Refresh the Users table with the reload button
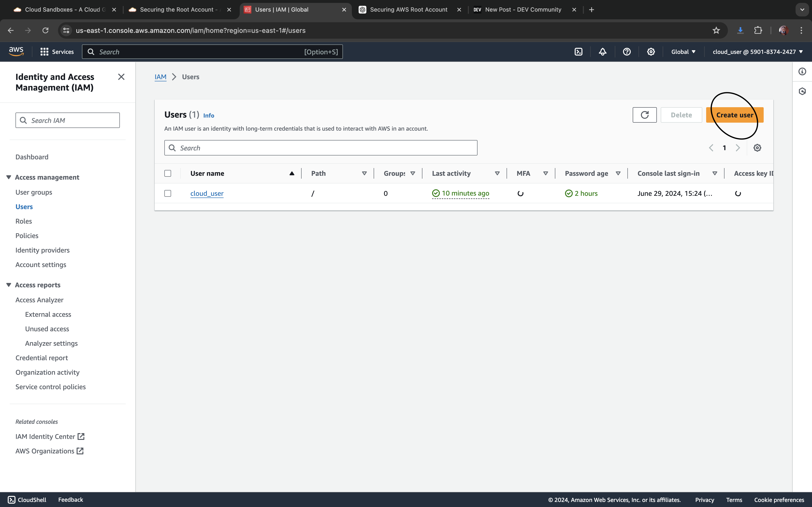Viewport: 812px width, 507px height. coord(644,115)
